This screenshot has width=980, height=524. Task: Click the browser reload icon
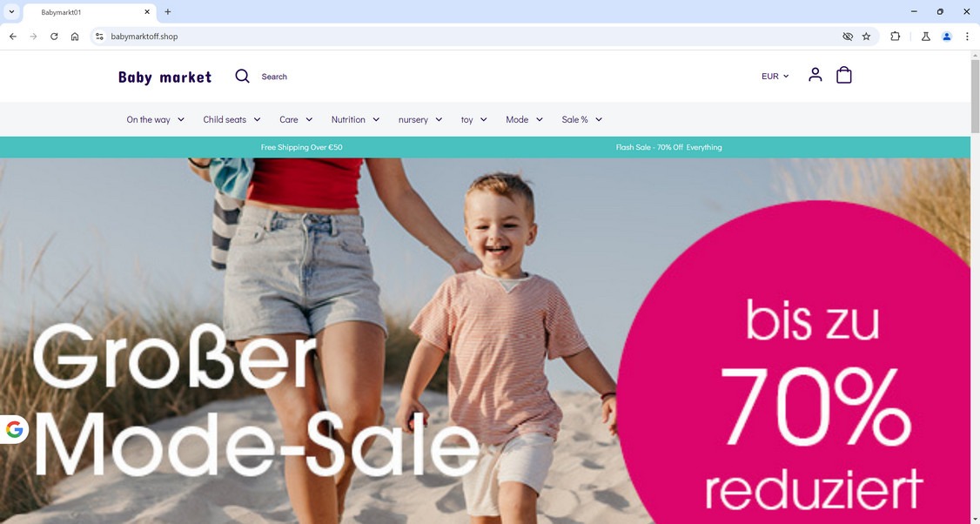point(54,37)
